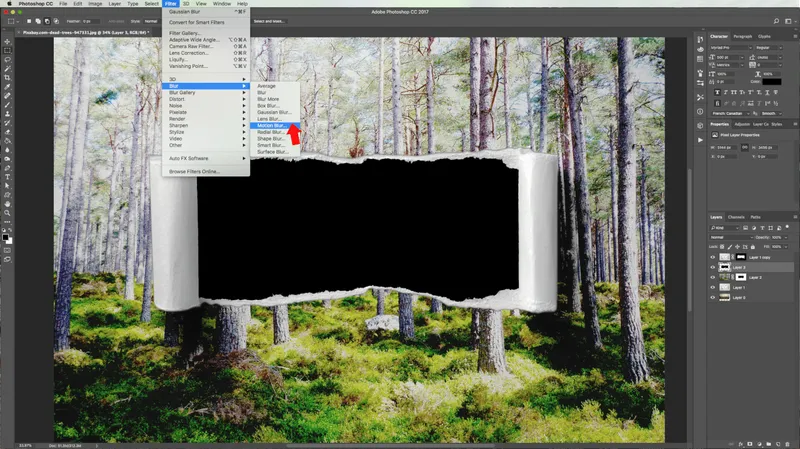Select the Zoom tool in the toolbox
This screenshot has height=449, width=800.
coord(7,213)
